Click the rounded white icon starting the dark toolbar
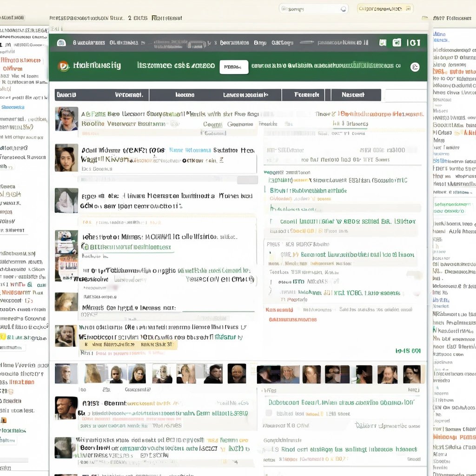This screenshot has width=476, height=476. tap(61, 43)
